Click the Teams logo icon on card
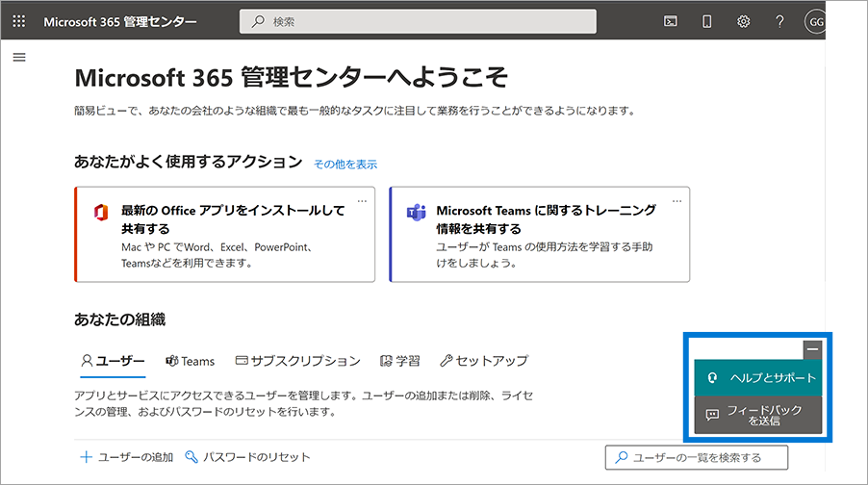The width and height of the screenshot is (868, 485). coord(417,212)
